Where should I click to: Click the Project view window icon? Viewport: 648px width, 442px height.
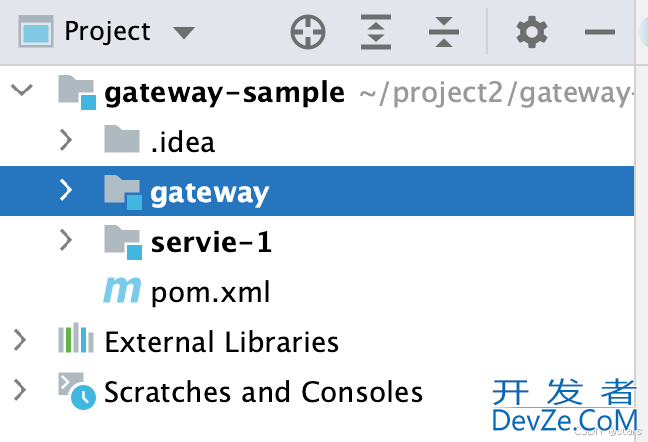click(x=36, y=31)
